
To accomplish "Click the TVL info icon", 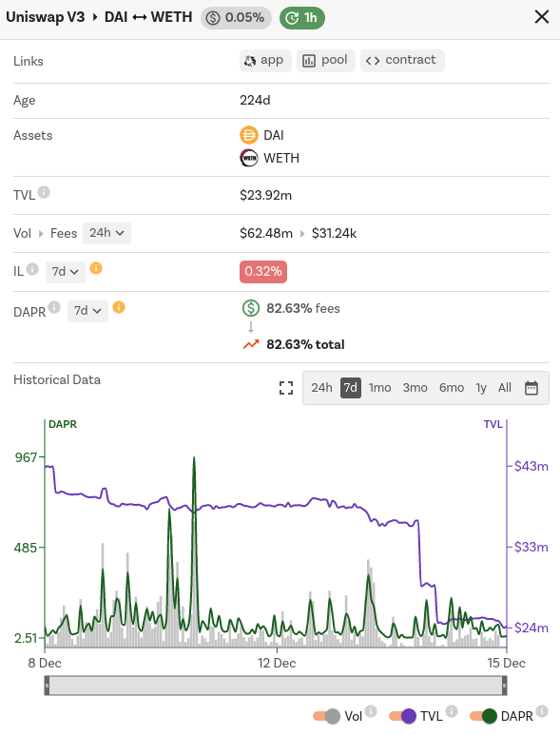I will click(44, 192).
